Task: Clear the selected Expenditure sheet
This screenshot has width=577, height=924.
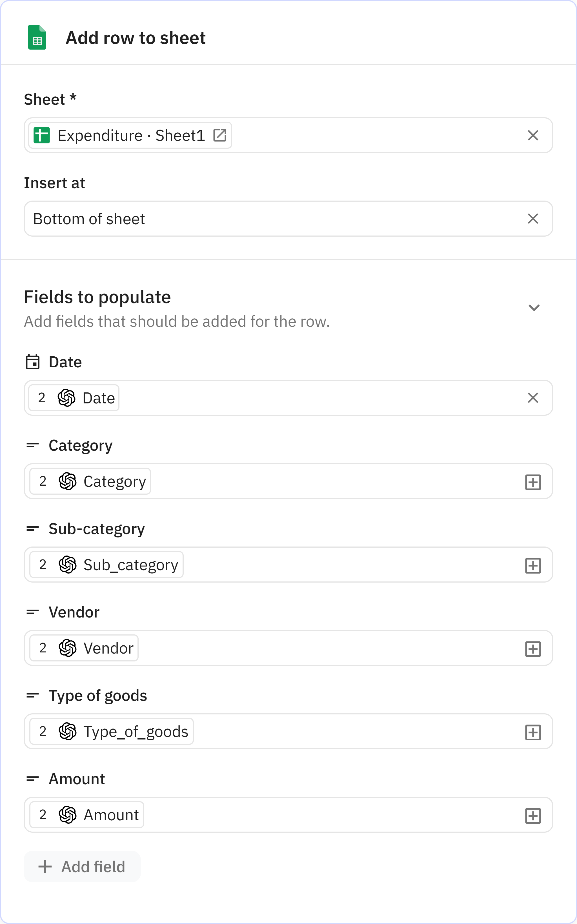Action: [x=533, y=135]
